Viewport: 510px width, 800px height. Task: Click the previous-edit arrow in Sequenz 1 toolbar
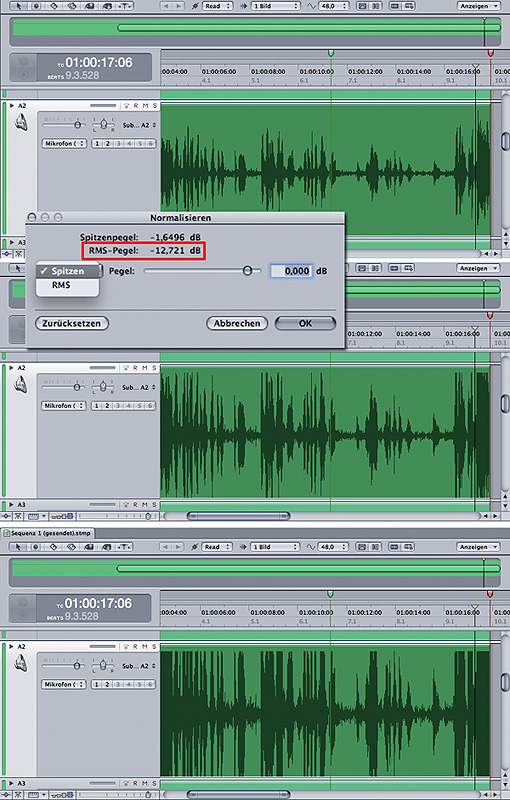coord(166,546)
